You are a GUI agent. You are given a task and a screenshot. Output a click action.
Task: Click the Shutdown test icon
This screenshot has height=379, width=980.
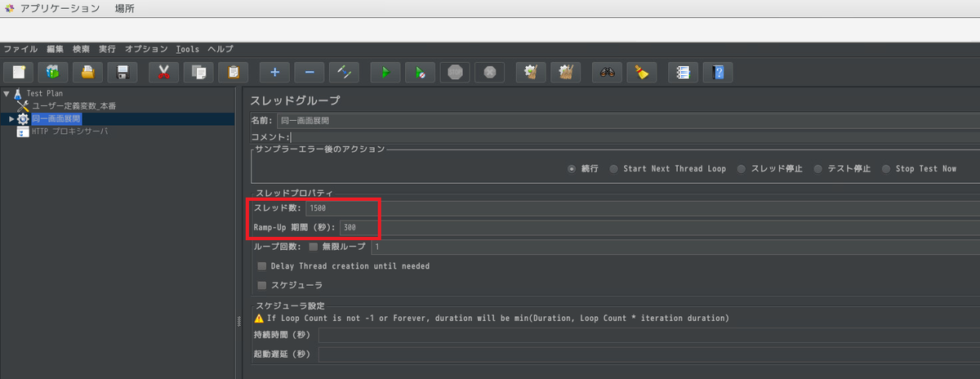(489, 72)
